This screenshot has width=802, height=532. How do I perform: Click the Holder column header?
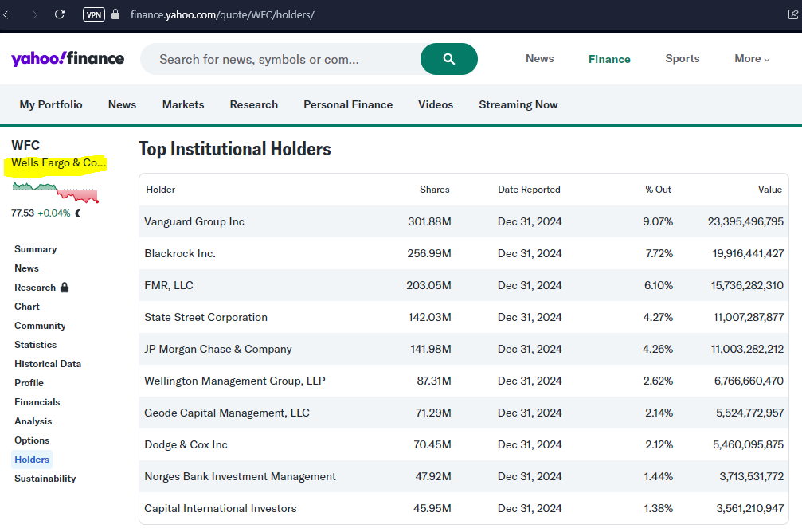coord(161,190)
